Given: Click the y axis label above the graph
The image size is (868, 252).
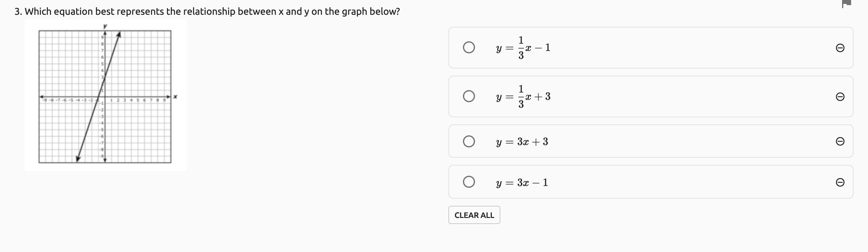Looking at the screenshot, I should [x=105, y=26].
